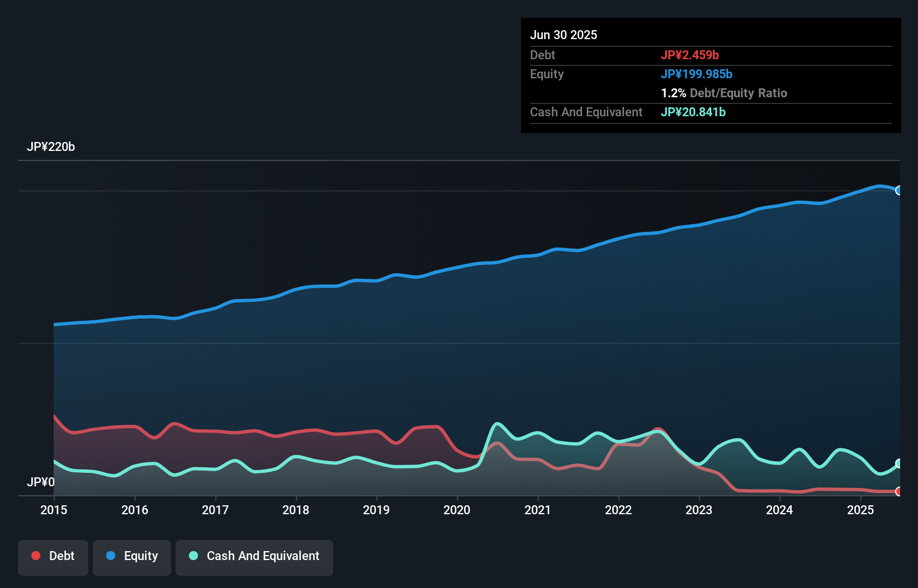Select the 2022 x-axis year label
This screenshot has height=588, width=918.
click(618, 510)
